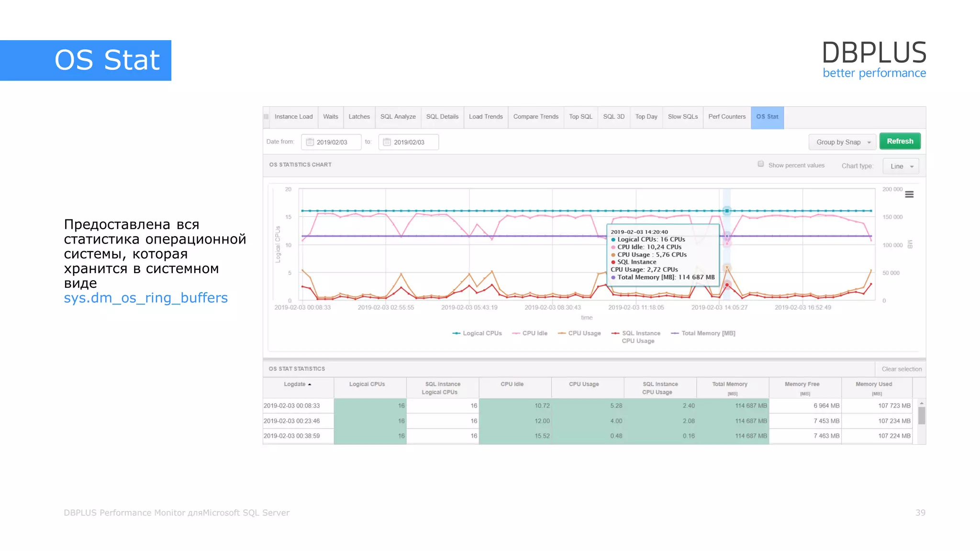Image resolution: width=980 pixels, height=551 pixels.
Task: Click CPU Idle value 10.72
Action: (542, 406)
